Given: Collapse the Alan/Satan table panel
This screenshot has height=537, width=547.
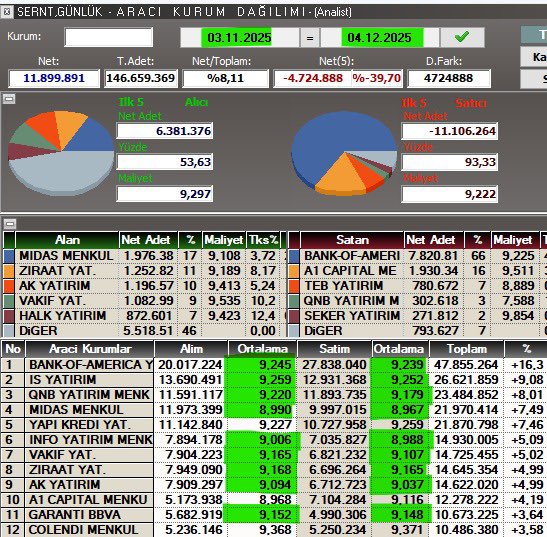Looking at the screenshot, I should pyautogui.click(x=10, y=223).
